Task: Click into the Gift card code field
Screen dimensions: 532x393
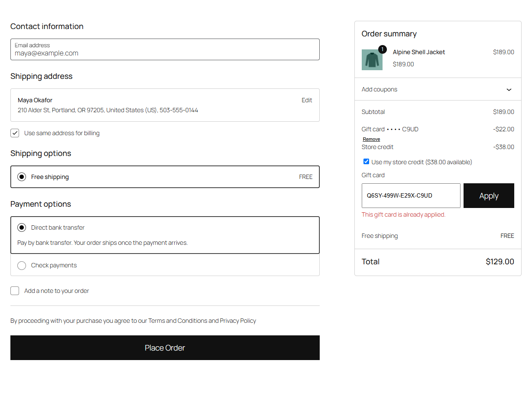Action: tap(411, 196)
